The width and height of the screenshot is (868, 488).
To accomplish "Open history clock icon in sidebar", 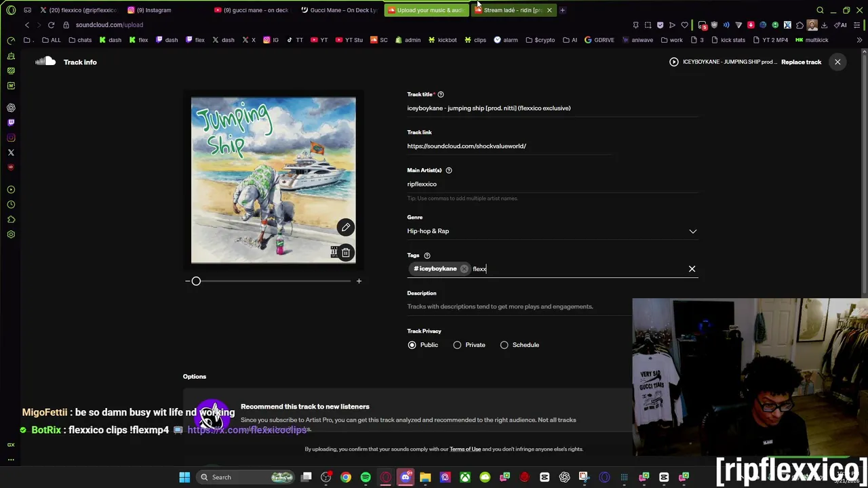I will click(11, 205).
